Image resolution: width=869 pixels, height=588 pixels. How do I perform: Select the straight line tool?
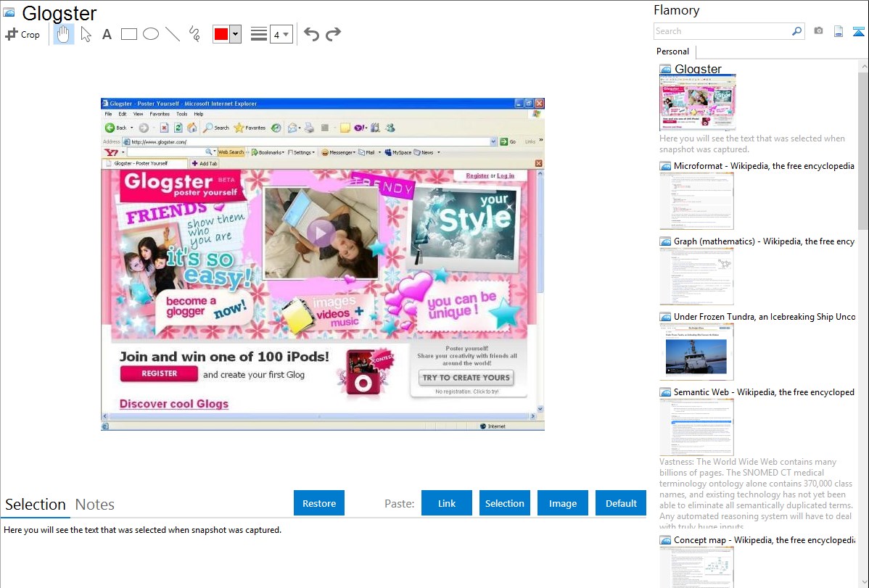point(173,34)
